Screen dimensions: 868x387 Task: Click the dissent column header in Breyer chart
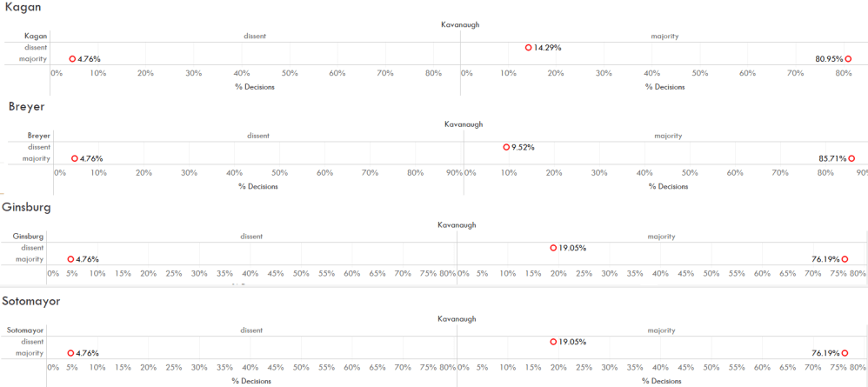(x=258, y=136)
